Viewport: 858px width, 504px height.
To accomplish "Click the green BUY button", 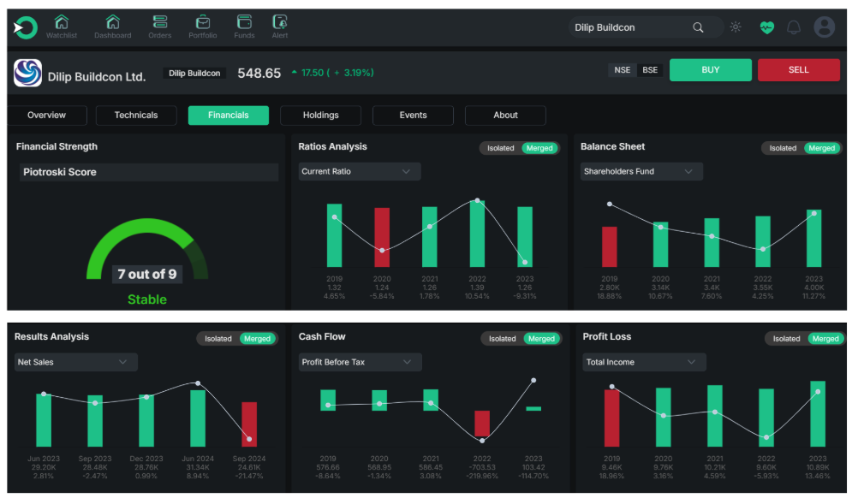I will (710, 70).
